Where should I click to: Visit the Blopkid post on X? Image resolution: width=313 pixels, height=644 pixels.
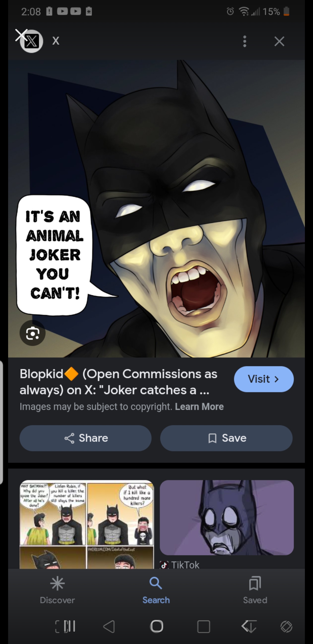point(264,379)
